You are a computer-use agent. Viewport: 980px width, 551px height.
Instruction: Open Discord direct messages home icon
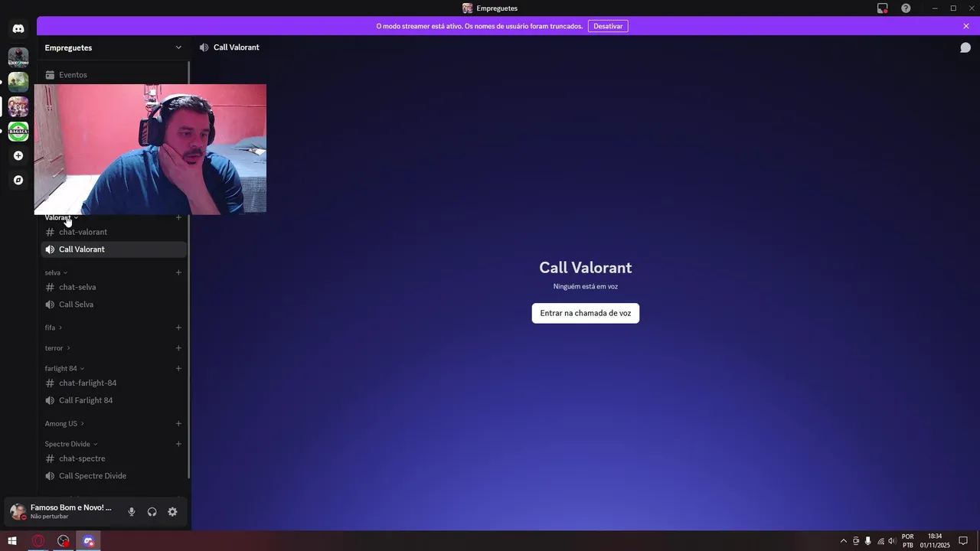18,28
